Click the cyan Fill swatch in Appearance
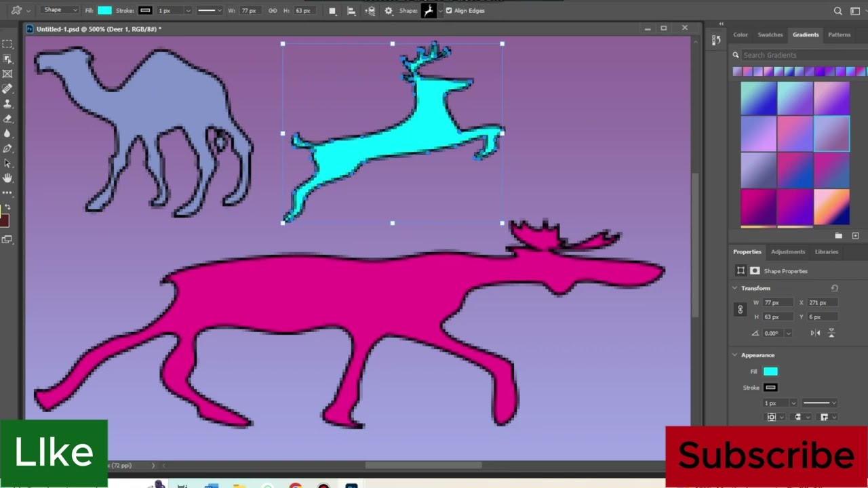 tap(770, 371)
